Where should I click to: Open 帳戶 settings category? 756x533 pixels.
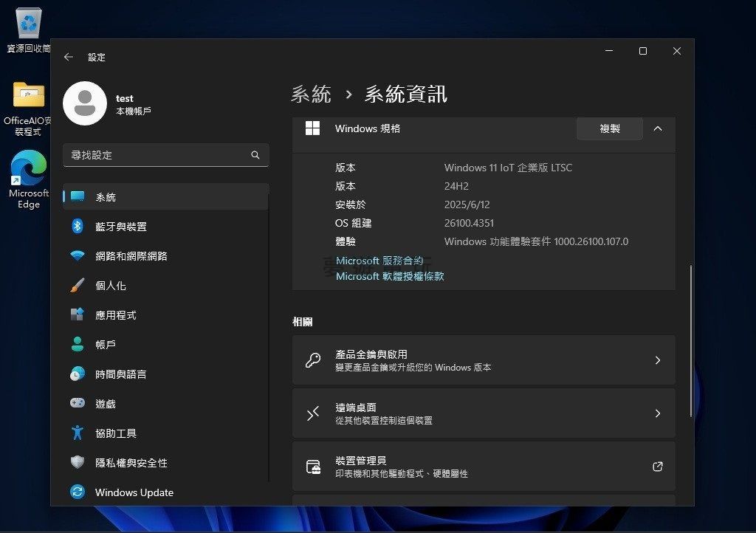[165, 344]
